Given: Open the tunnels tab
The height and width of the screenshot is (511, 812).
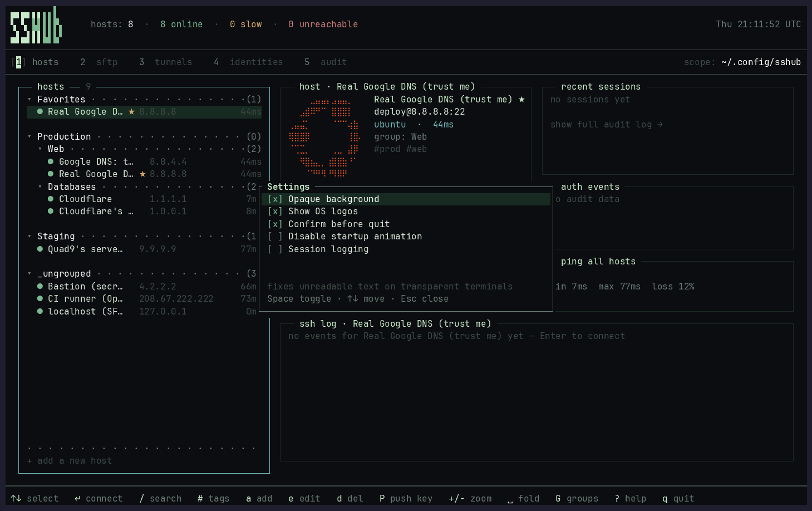Looking at the screenshot, I should pos(165,62).
